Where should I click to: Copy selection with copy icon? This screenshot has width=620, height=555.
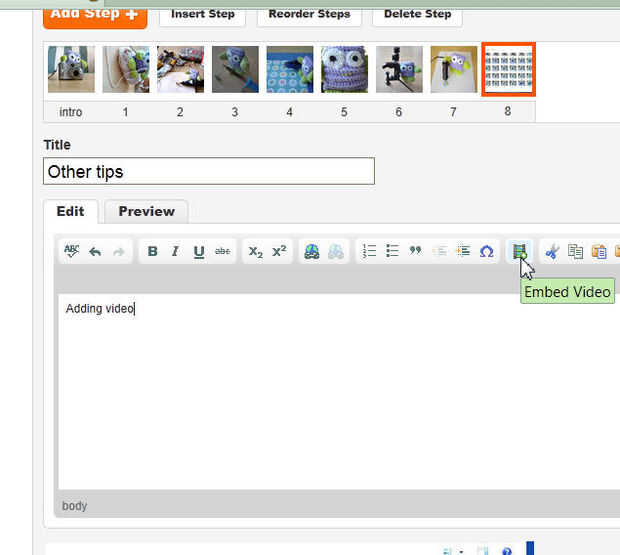pyautogui.click(x=575, y=251)
